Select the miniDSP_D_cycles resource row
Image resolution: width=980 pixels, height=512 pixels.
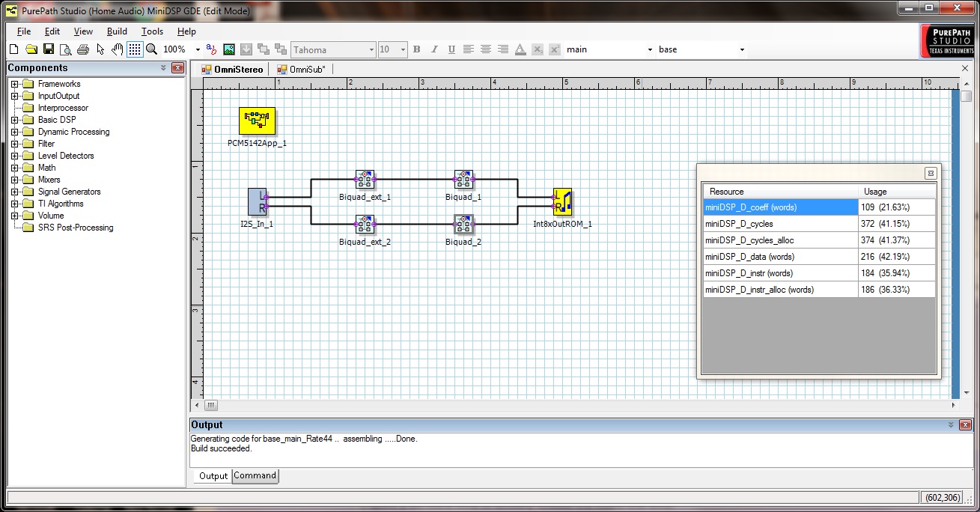tap(820, 224)
